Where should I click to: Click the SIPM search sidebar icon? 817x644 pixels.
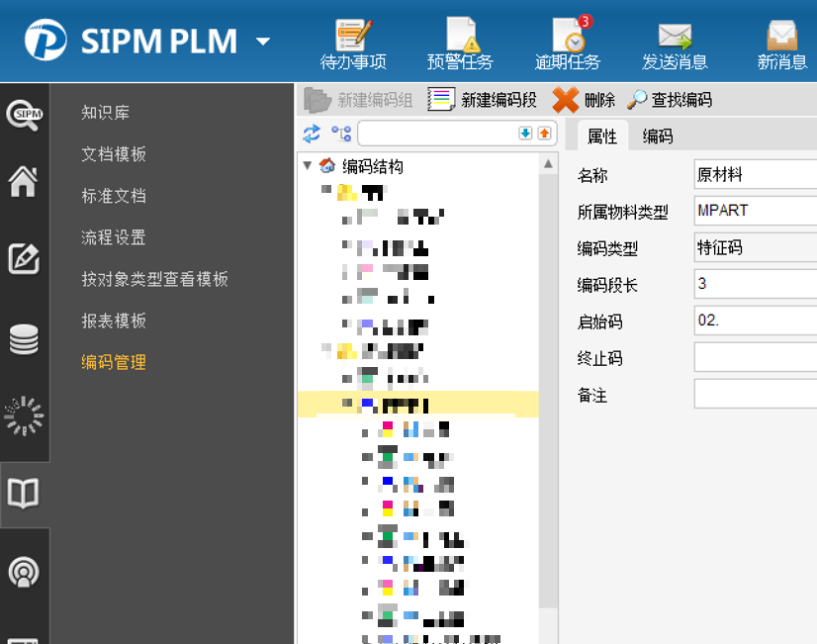pyautogui.click(x=24, y=115)
